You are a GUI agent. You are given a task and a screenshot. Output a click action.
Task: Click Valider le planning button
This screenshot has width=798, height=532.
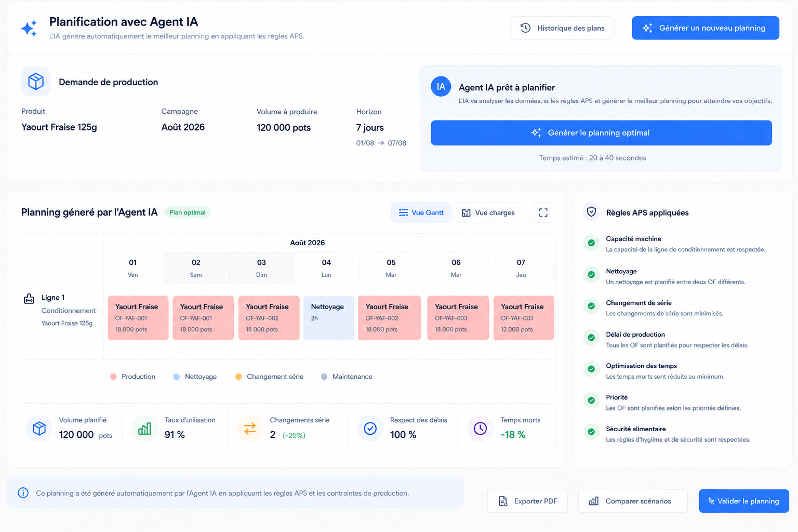click(x=744, y=501)
